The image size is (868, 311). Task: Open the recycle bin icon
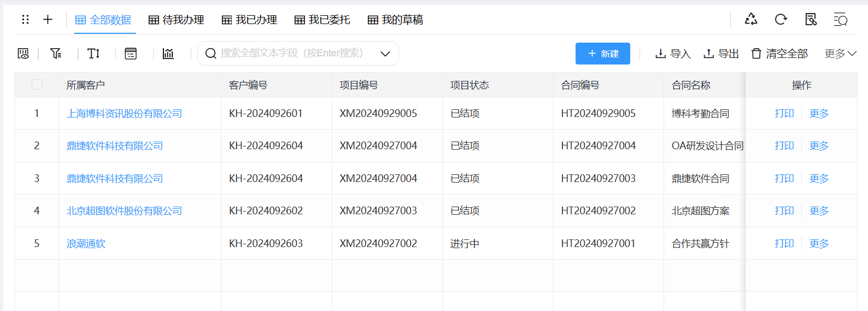(x=751, y=20)
